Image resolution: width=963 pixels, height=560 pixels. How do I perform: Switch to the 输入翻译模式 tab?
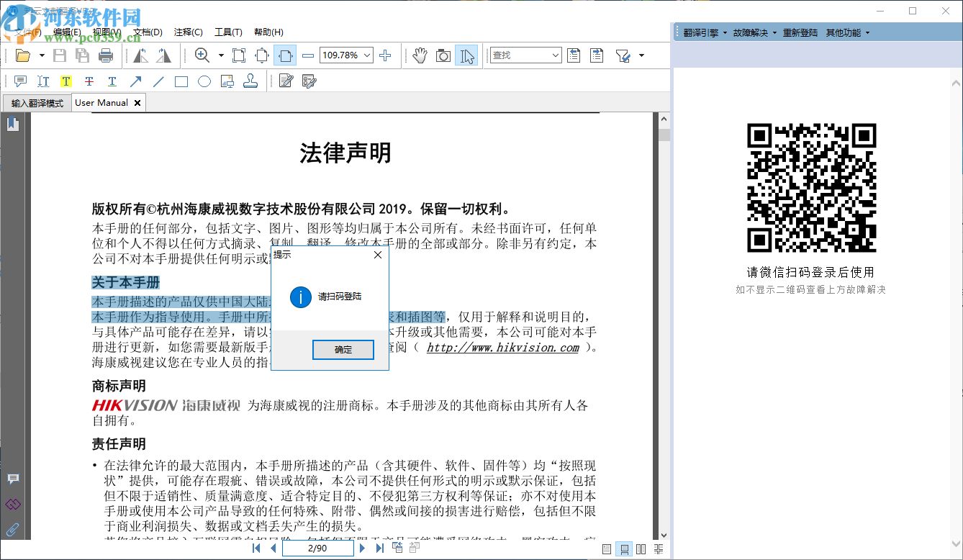click(x=35, y=102)
